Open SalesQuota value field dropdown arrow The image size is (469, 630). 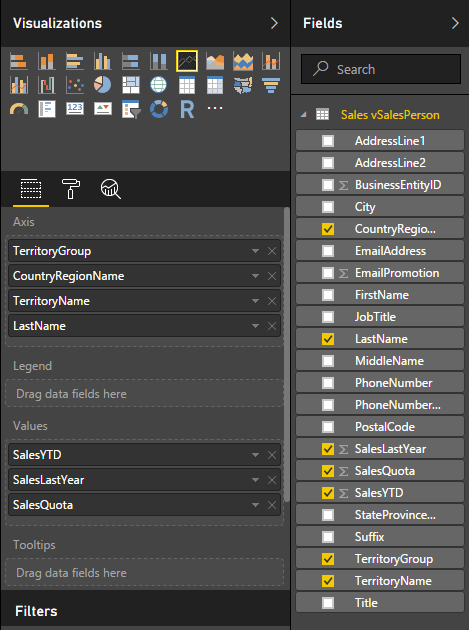tap(255, 505)
